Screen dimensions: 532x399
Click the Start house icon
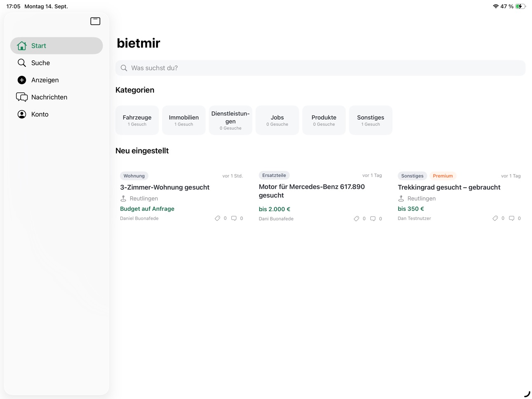coord(22,46)
